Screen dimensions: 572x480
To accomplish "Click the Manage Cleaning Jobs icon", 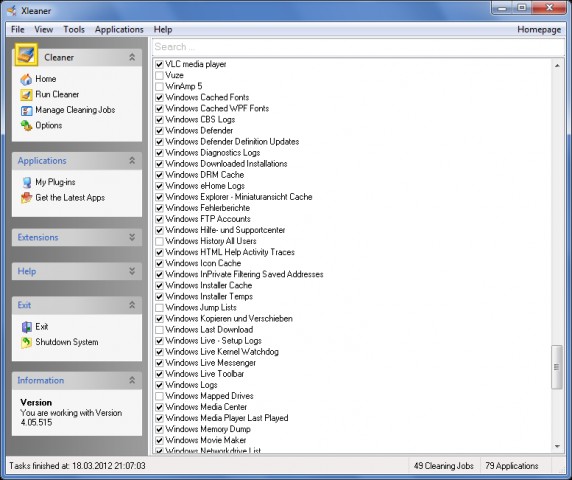I will [x=26, y=110].
